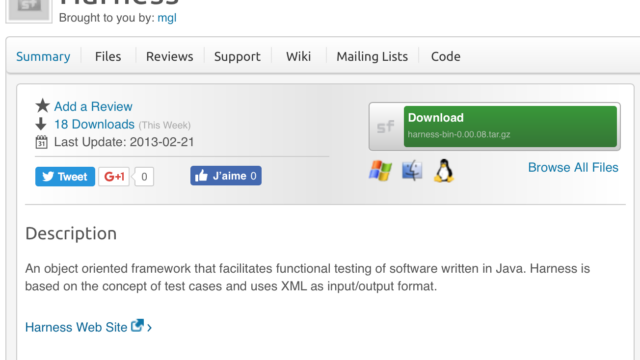
Task: Click the Twitter bird icon in Tweet button
Action: tap(48, 176)
